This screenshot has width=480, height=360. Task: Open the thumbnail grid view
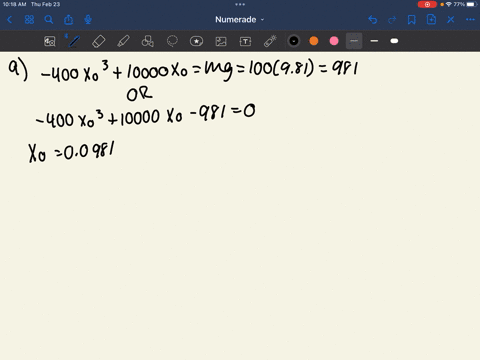[29, 20]
